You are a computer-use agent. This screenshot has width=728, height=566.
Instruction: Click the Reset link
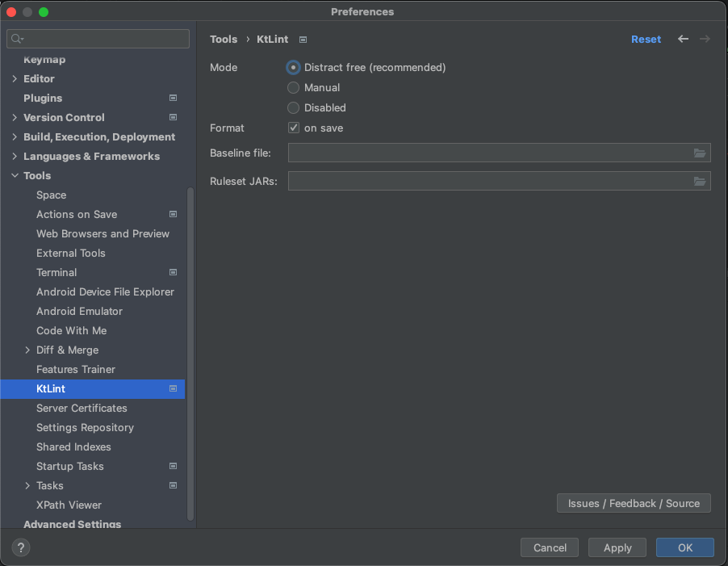tap(646, 39)
